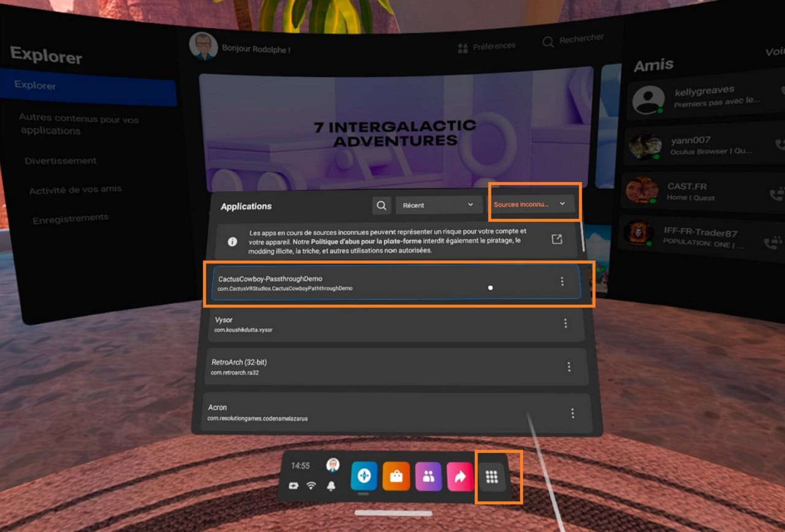The height and width of the screenshot is (532, 785).
Task: Open friend kellygreaves in Amis panel
Action: [705, 98]
